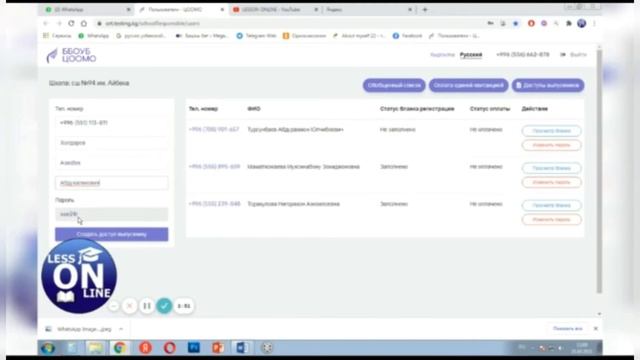640x360 pixels.
Task: Change the password for Торакулова row
Action: pos(551,220)
